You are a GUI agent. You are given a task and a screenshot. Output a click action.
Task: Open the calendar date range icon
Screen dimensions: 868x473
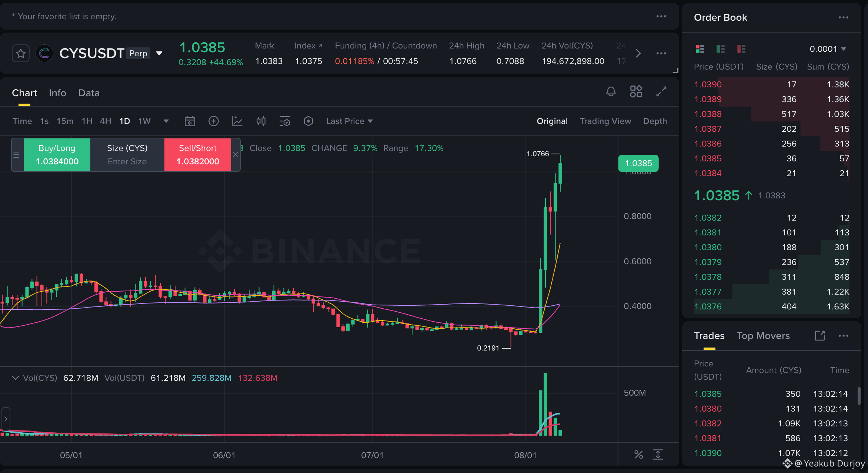click(x=190, y=121)
